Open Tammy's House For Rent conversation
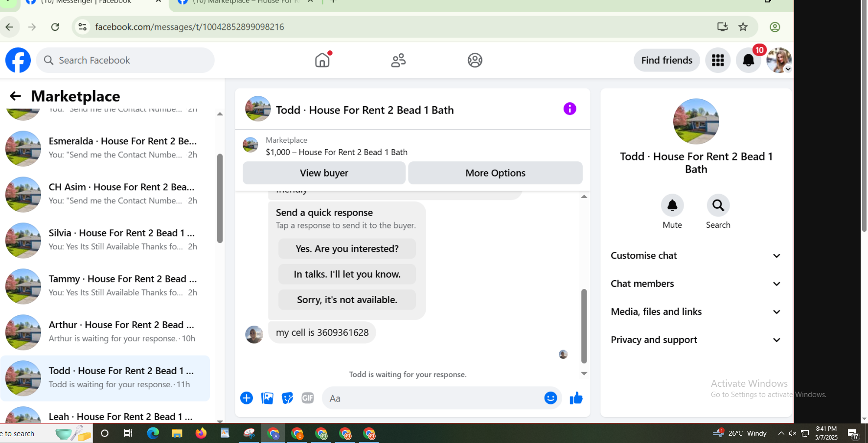This screenshot has width=868, height=443. pyautogui.click(x=105, y=286)
